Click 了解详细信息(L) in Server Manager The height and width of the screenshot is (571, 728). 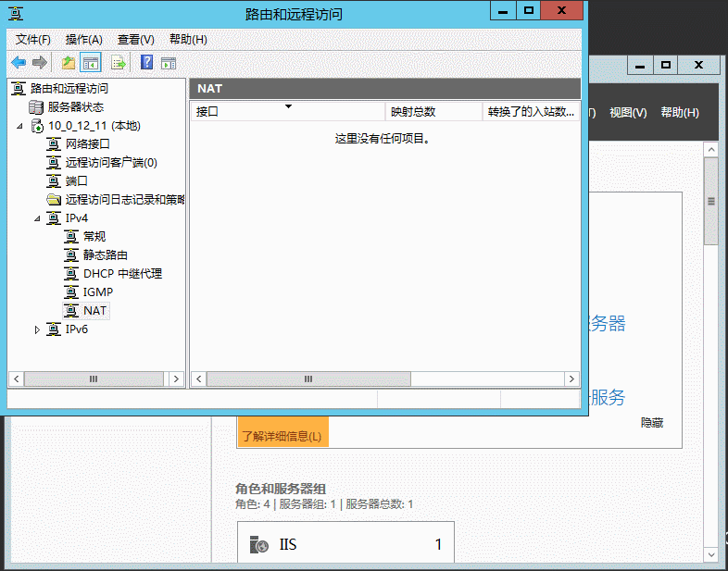282,437
